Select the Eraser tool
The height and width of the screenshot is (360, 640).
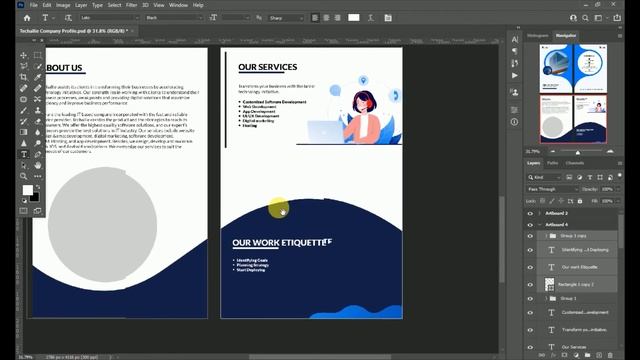[x=38, y=121]
